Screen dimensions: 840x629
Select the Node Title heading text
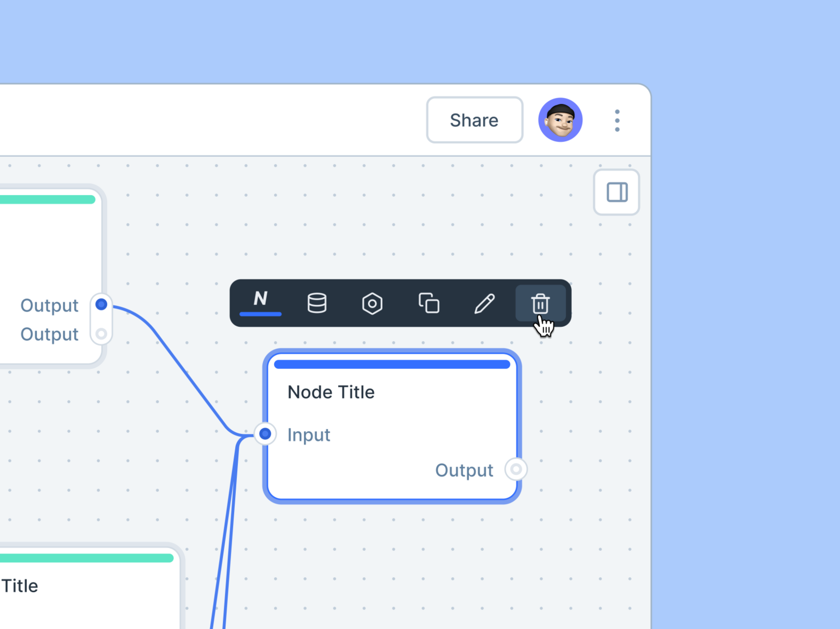coord(331,392)
